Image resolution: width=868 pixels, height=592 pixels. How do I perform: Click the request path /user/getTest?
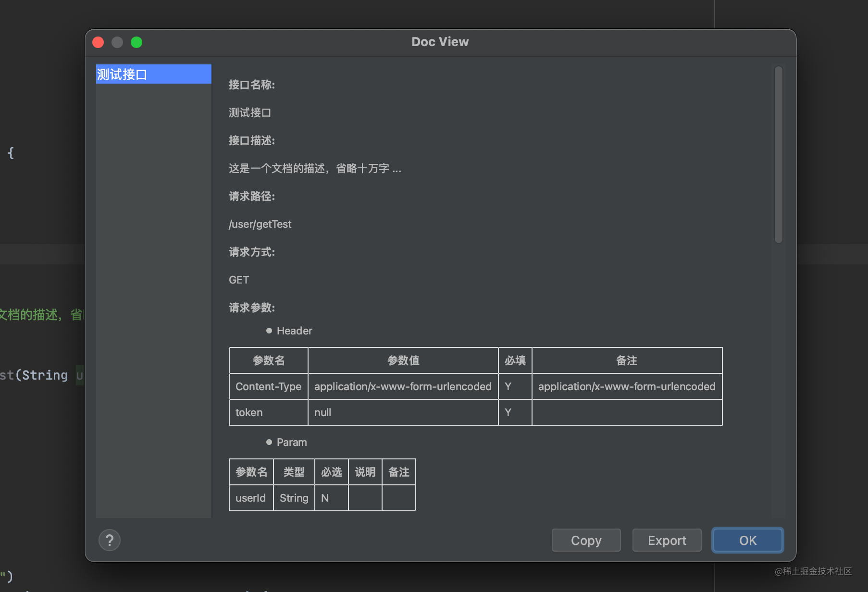point(260,224)
